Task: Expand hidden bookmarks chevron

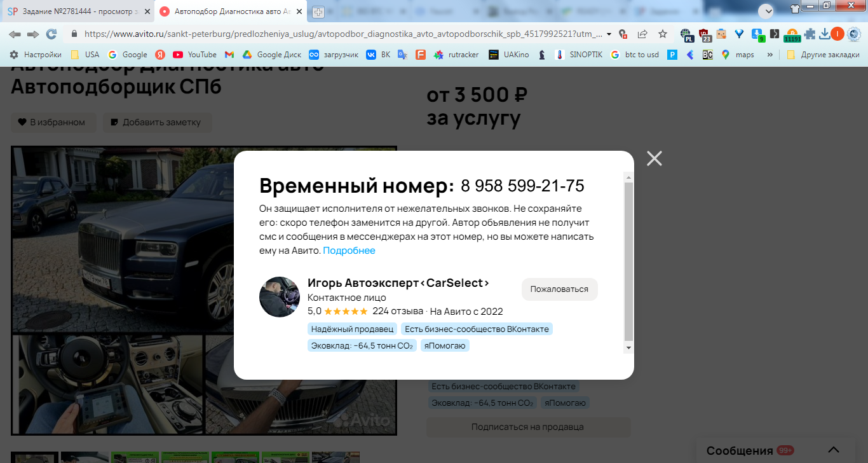Action: coord(770,55)
